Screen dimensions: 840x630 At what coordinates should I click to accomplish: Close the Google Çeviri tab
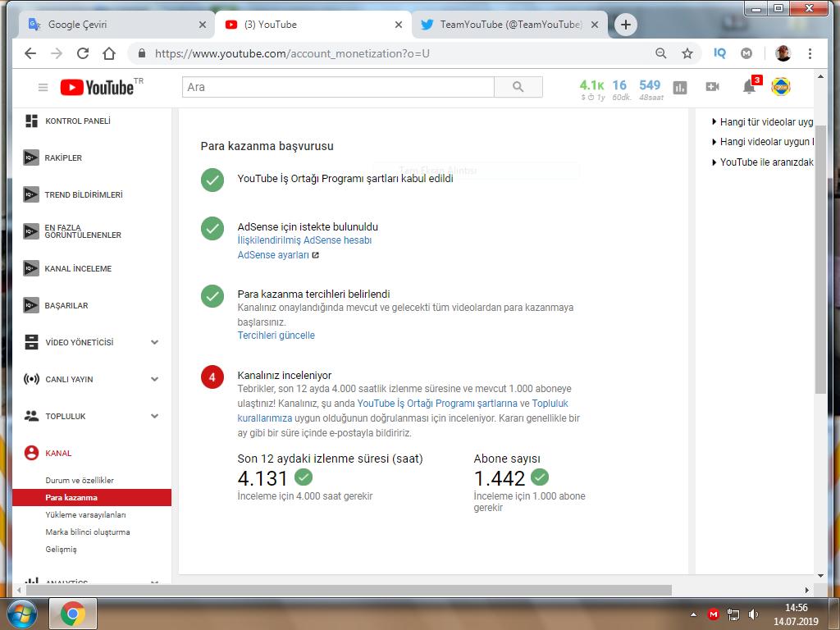click(203, 25)
